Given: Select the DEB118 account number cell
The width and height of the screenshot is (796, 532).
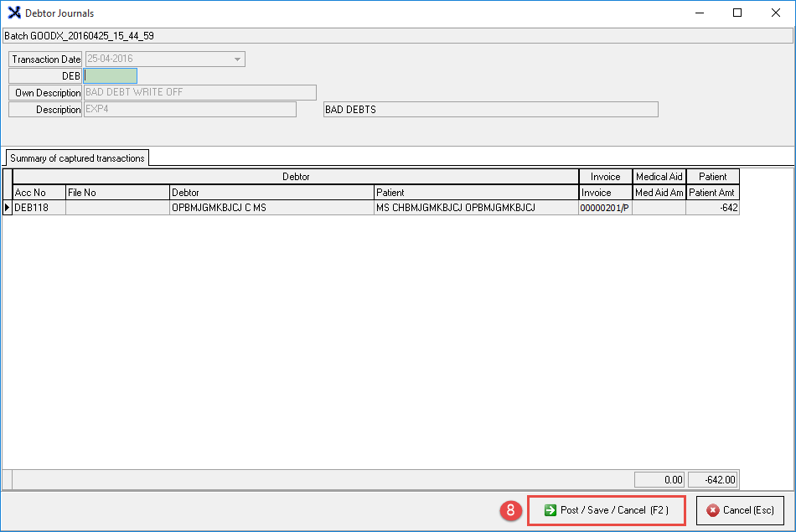Looking at the screenshot, I should (x=39, y=208).
